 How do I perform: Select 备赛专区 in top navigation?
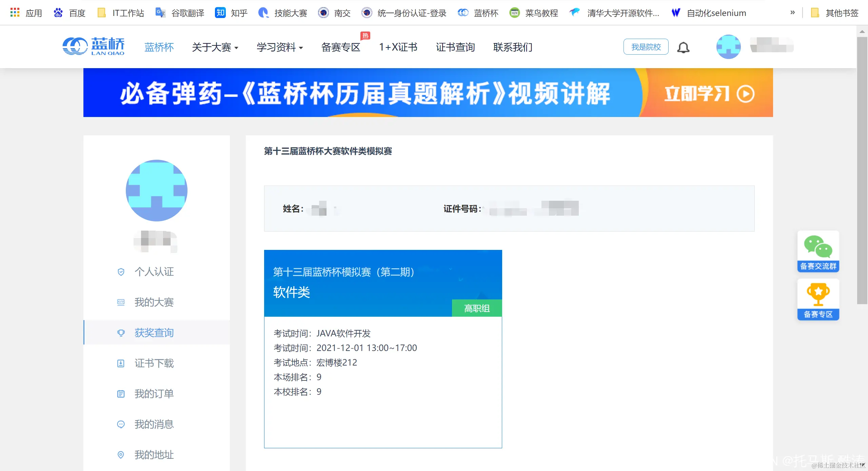pyautogui.click(x=340, y=47)
